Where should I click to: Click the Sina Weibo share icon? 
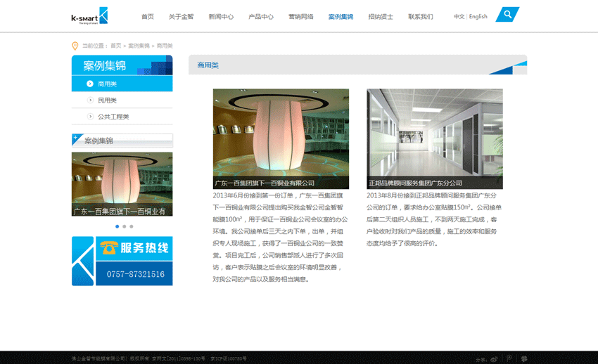click(494, 359)
